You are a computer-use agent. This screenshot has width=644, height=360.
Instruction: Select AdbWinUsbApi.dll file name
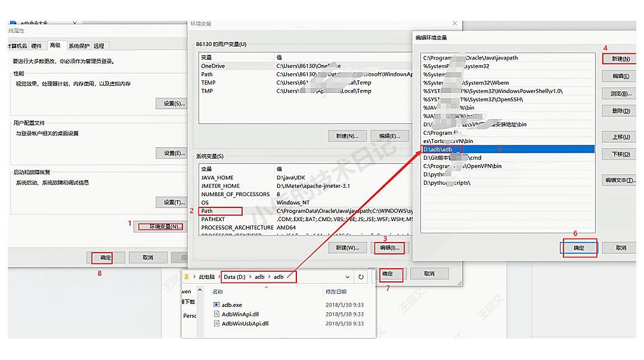click(245, 324)
